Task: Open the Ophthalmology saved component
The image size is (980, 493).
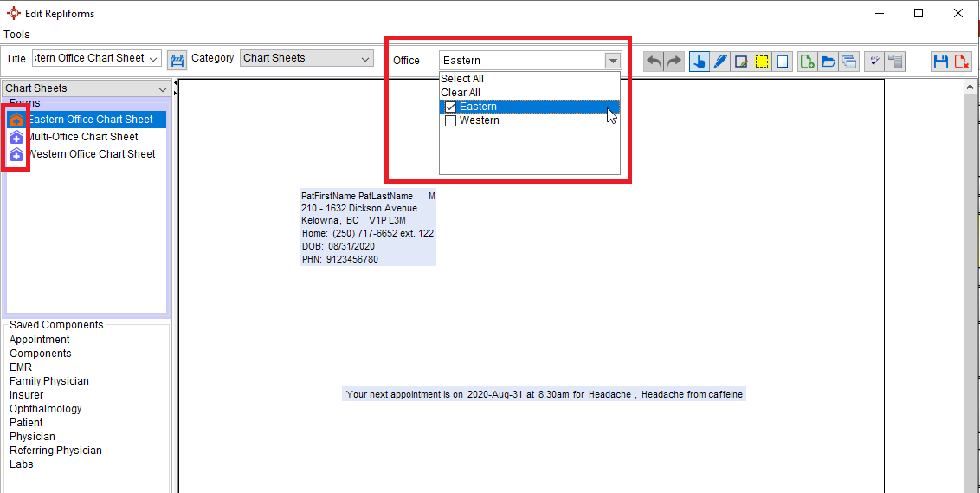Action: pos(45,409)
